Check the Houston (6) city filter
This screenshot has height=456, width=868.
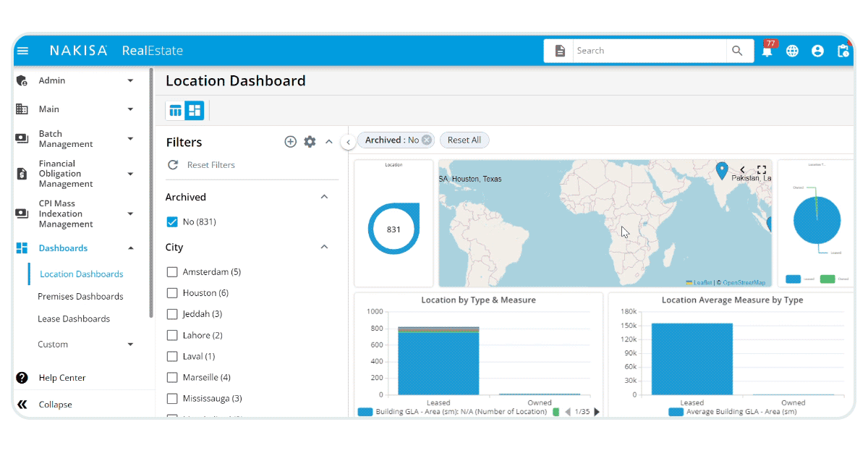tap(172, 292)
